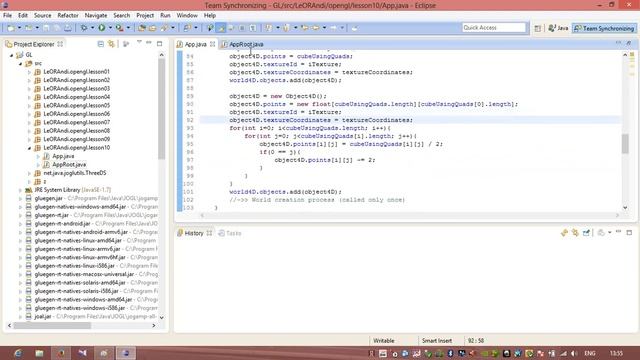Switch to the Java perspective

[x=558, y=28]
